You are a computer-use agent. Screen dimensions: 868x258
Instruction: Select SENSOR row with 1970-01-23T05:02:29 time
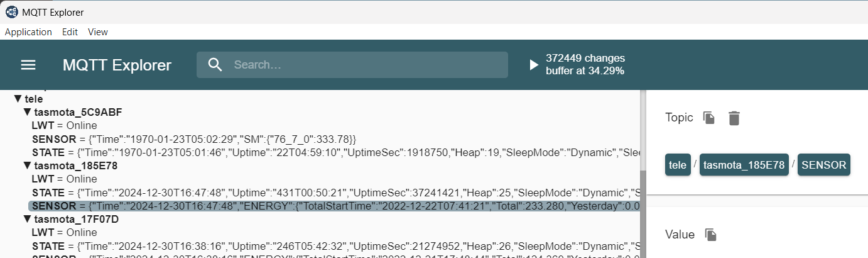194,138
